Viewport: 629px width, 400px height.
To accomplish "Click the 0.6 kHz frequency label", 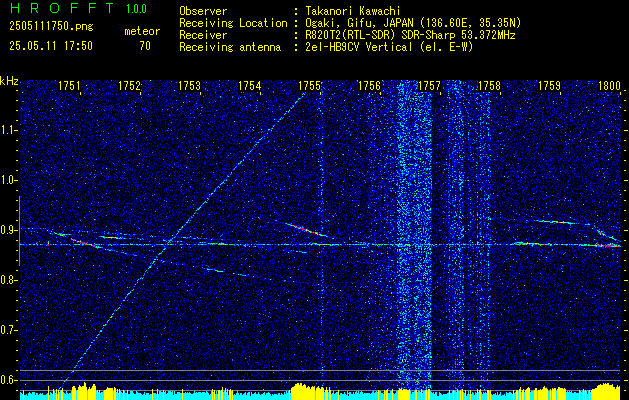I will pyautogui.click(x=8, y=380).
